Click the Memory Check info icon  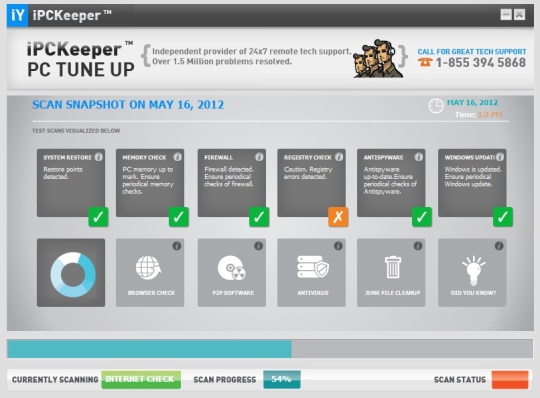pos(177,157)
